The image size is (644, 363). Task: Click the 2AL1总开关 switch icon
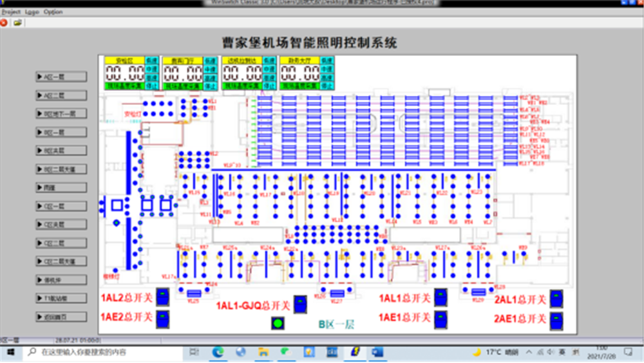pos(556,299)
